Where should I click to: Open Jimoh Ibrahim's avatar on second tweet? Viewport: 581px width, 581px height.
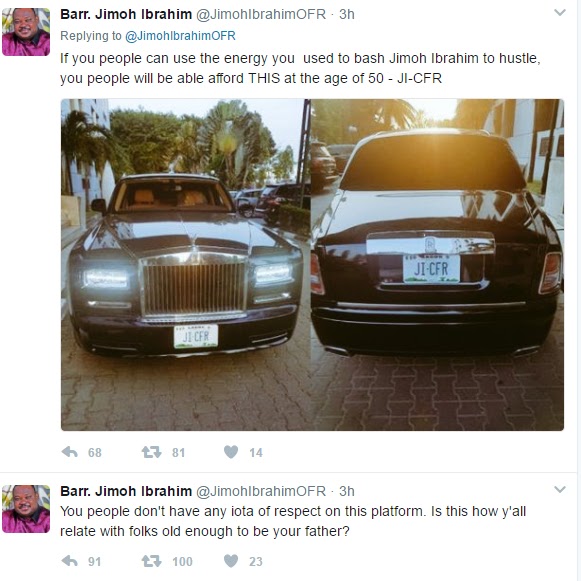(x=26, y=509)
